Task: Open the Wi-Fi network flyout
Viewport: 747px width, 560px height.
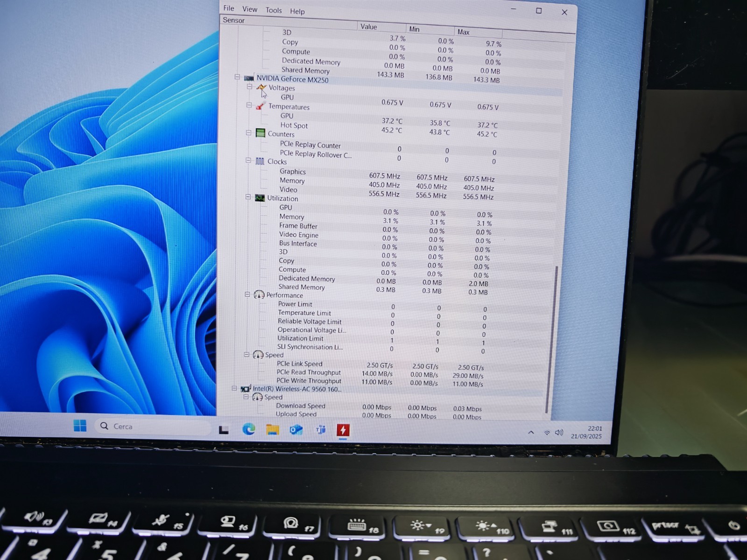Action: tap(547, 433)
